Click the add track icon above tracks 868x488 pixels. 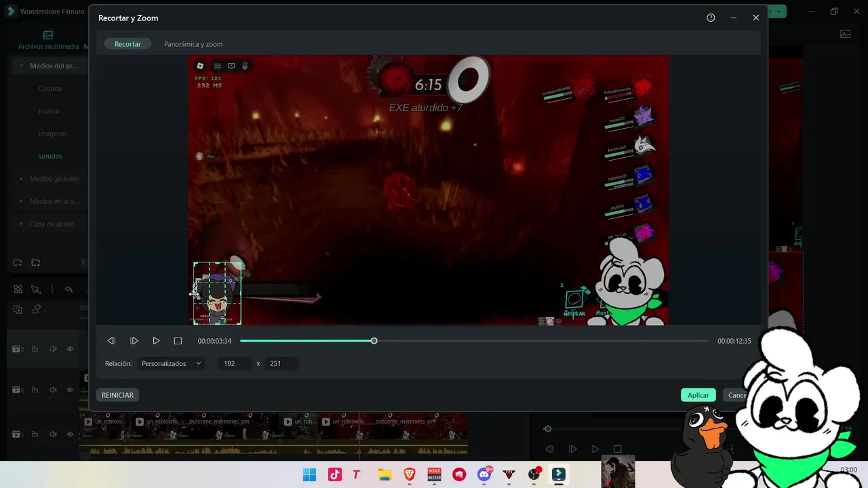pyautogui.click(x=18, y=310)
